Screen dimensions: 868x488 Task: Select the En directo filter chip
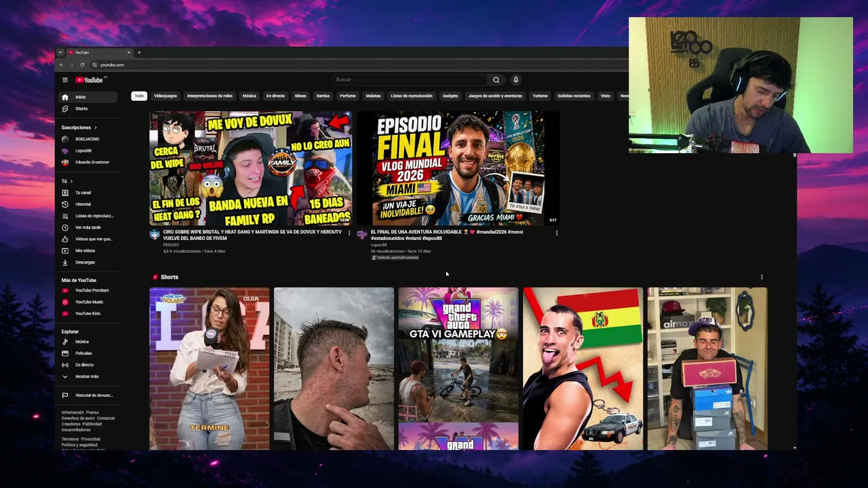point(275,96)
